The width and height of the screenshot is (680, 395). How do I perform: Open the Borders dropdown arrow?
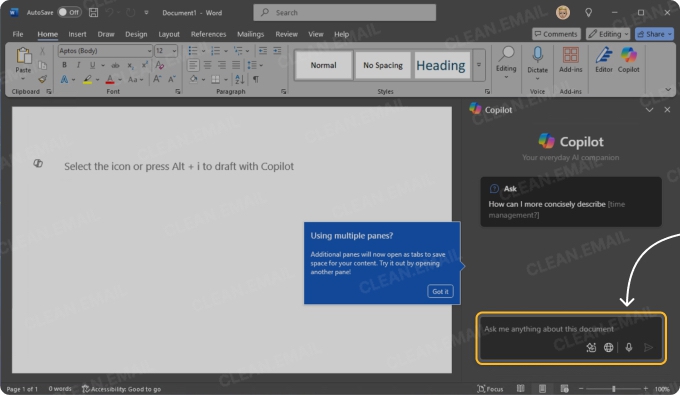226,79
